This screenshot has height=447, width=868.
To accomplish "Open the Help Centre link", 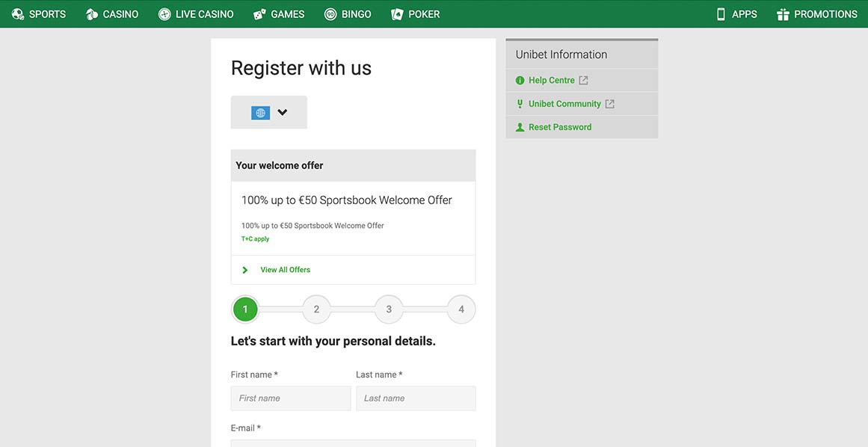I will point(551,81).
